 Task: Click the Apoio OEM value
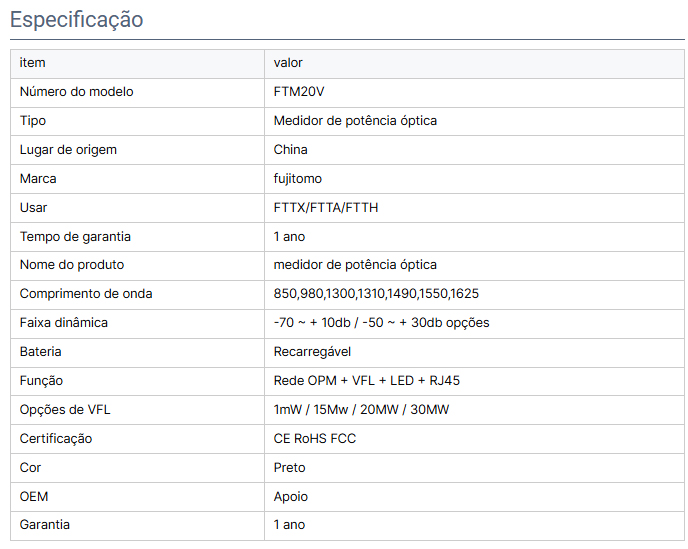click(290, 497)
